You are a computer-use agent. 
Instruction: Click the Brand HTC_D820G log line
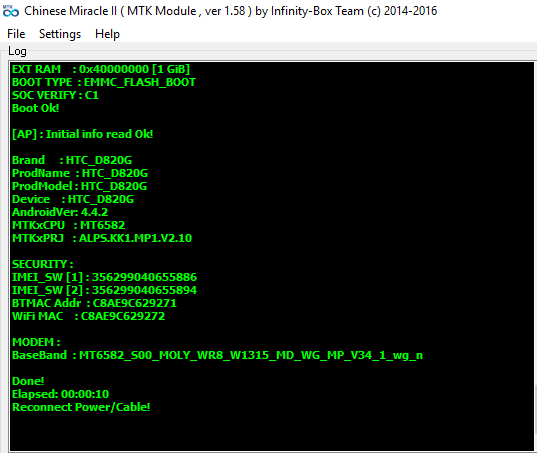tap(72, 160)
